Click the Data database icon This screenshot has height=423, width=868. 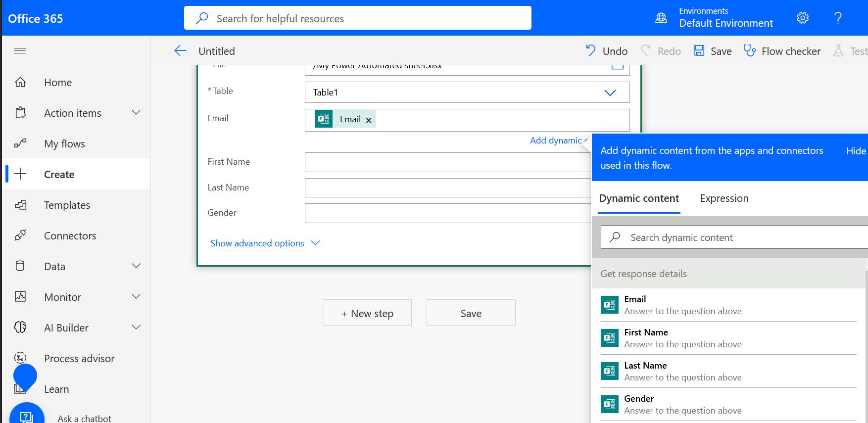(x=20, y=266)
